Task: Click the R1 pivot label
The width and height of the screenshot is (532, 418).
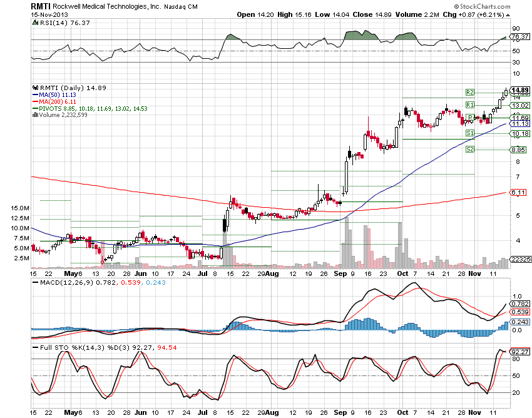Action: (x=470, y=105)
